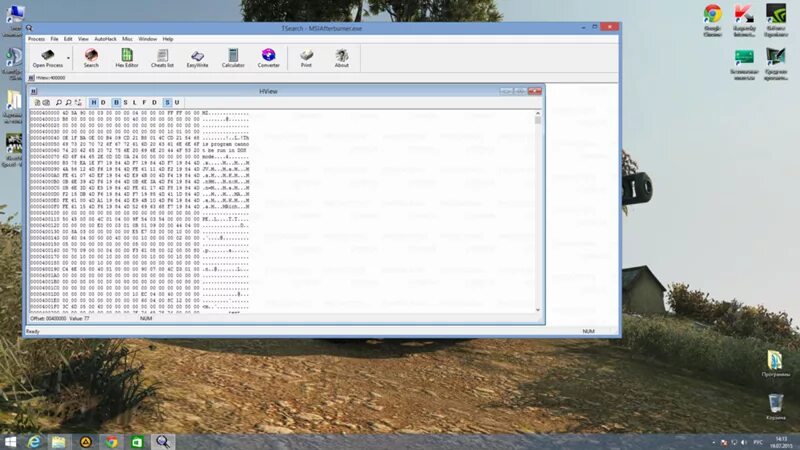800x450 pixels.
Task: Open the Windows Start button
Action: (x=10, y=442)
